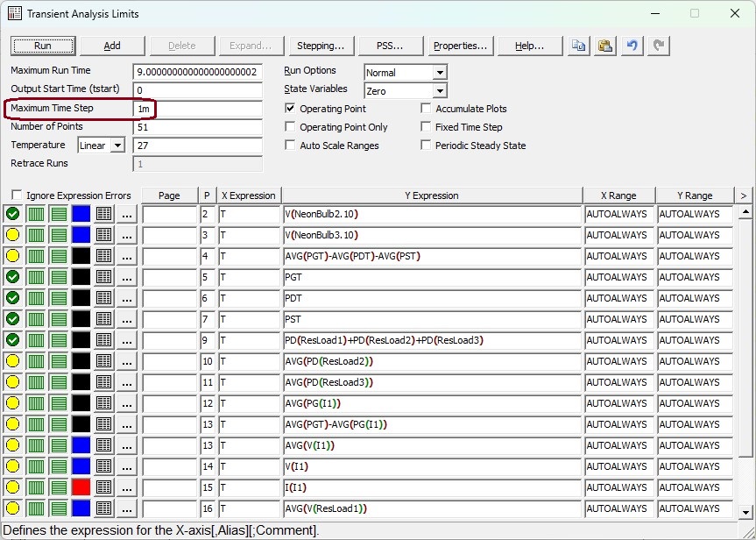The width and height of the screenshot is (756, 540).
Task: Open the Temperature Linear dropdown
Action: point(117,146)
